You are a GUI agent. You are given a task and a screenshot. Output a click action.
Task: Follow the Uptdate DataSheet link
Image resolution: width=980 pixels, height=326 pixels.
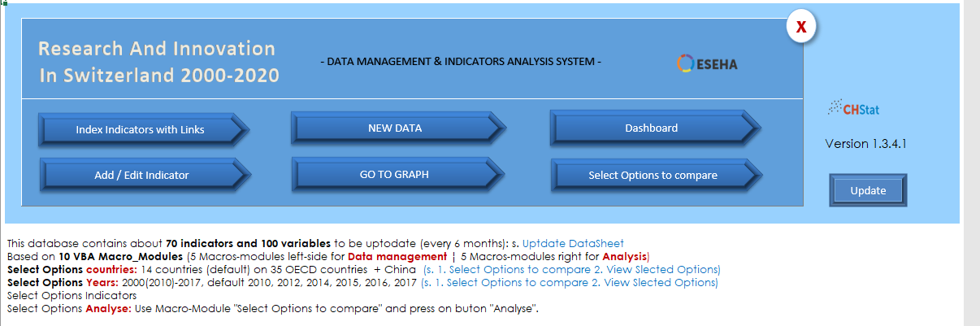coord(573,243)
